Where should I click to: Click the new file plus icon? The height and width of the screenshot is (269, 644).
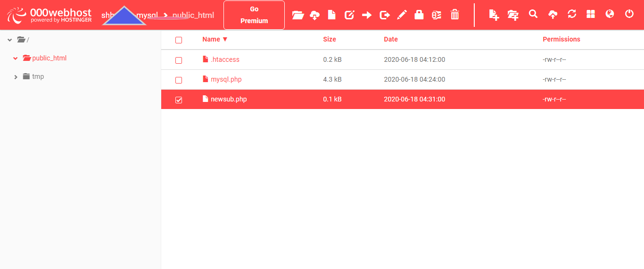click(494, 15)
